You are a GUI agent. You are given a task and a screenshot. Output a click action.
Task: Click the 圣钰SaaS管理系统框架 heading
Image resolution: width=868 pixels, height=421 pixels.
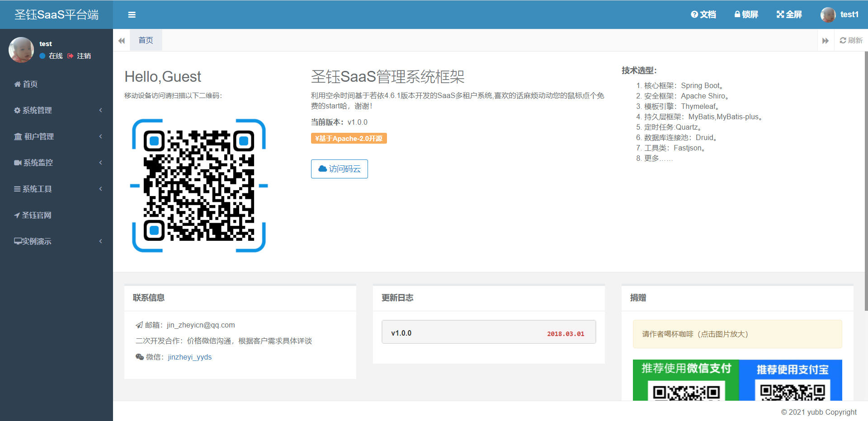tap(388, 77)
